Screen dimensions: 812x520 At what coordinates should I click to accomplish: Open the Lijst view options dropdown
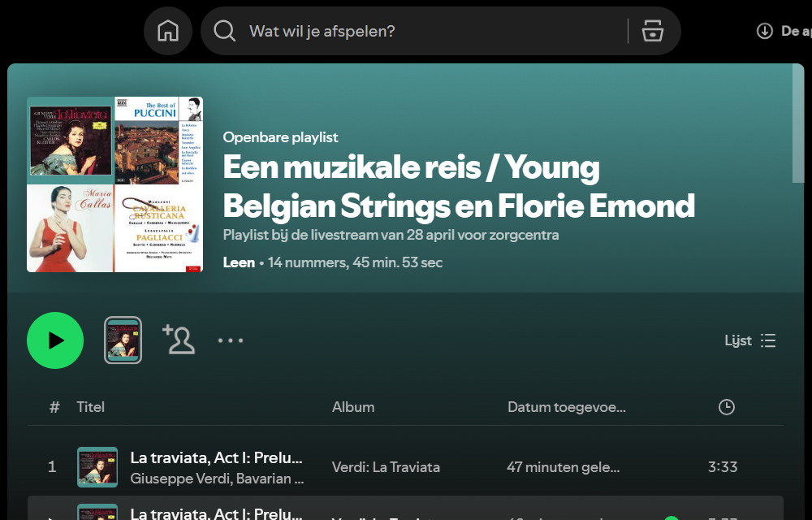coord(750,340)
